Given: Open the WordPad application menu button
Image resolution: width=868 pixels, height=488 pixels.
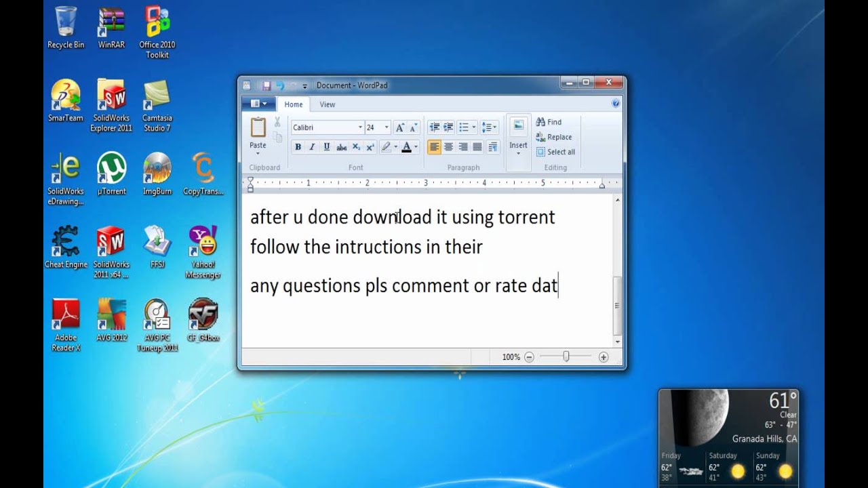Looking at the screenshot, I should (258, 104).
